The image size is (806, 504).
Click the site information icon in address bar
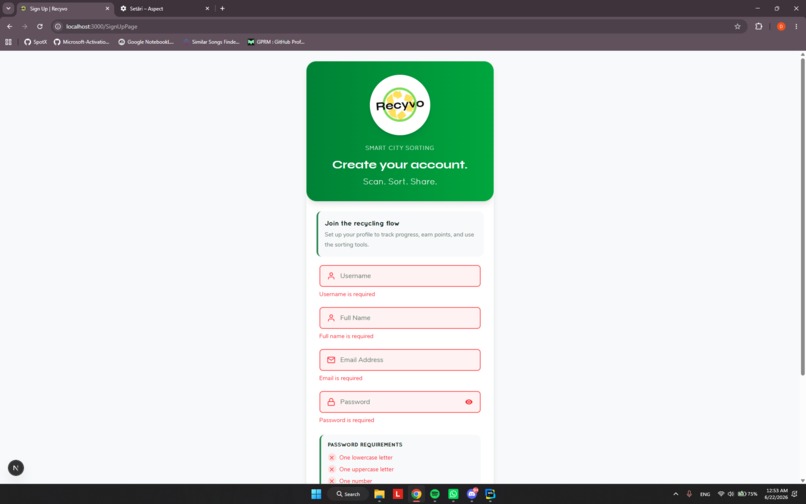pyautogui.click(x=58, y=26)
